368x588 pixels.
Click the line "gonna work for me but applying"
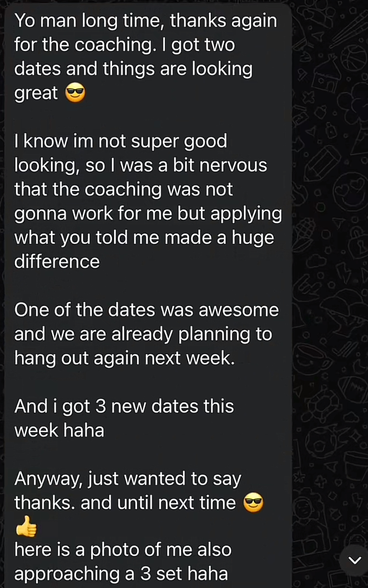148,214
